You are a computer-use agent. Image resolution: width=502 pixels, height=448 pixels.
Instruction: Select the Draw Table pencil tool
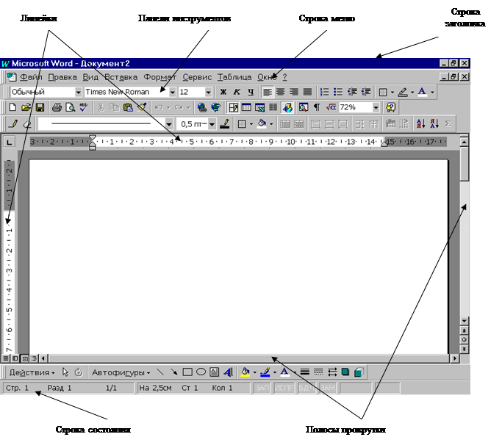pyautogui.click(x=13, y=124)
